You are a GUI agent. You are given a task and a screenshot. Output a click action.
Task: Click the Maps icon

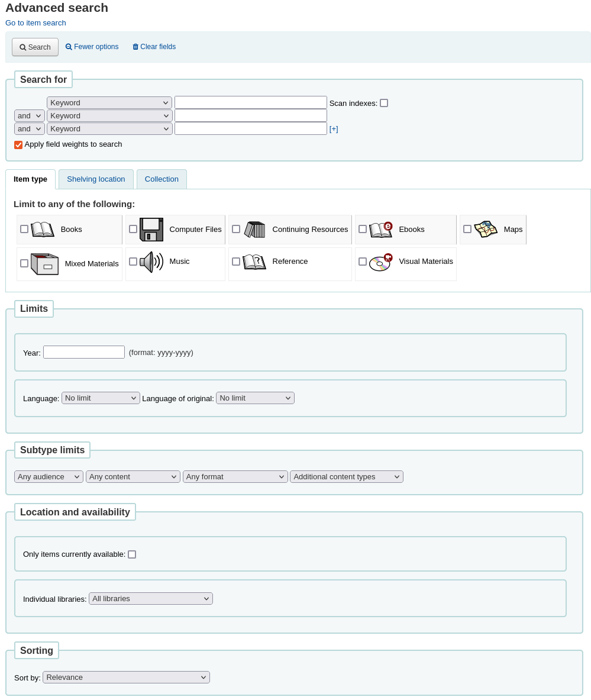(x=485, y=229)
